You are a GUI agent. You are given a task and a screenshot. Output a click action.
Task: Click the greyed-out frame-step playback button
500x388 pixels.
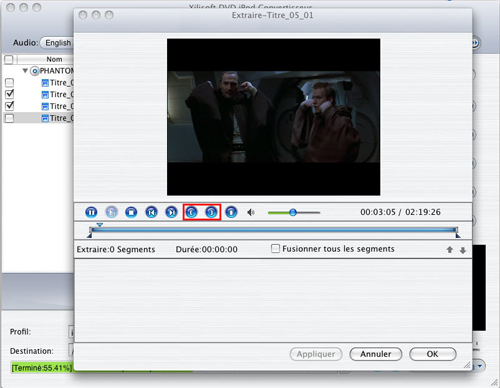[111, 212]
